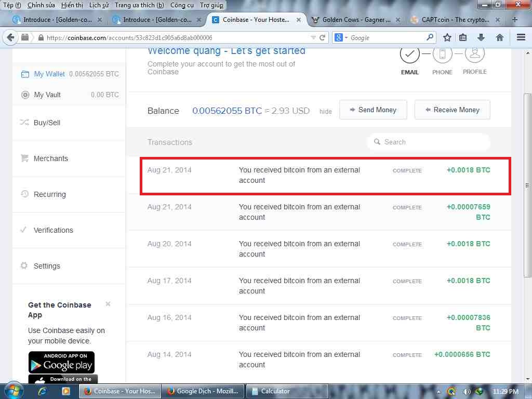
Task: Open a new tab with plus button
Action: click(515, 20)
